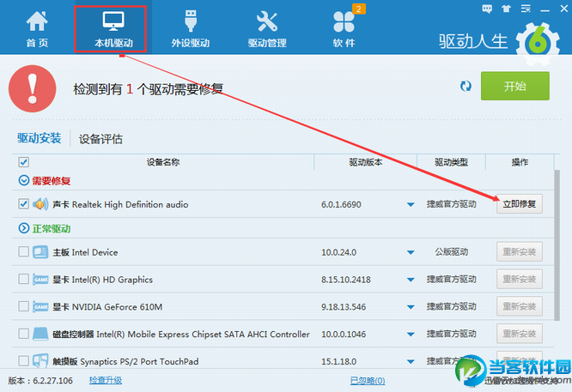Open the feedback chat bubble icon
The width and height of the screenshot is (572, 392).
click(x=487, y=9)
